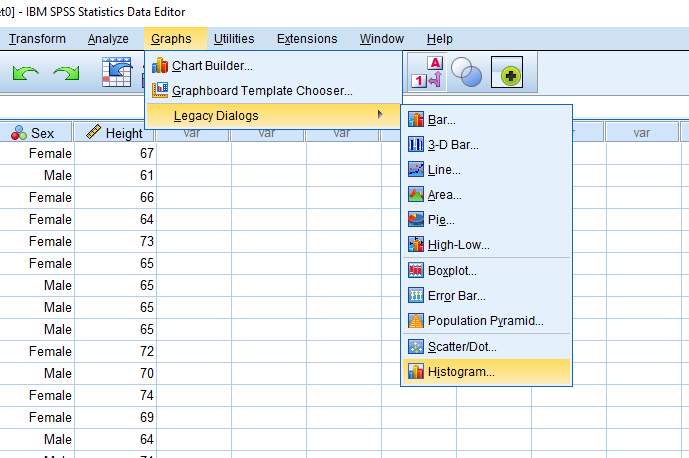Select the Male cell beside 61
The height and width of the screenshot is (458, 689).
coord(37,175)
